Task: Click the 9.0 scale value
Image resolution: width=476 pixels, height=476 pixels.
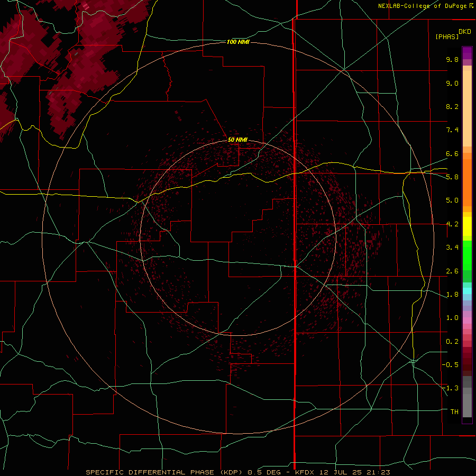Action: pos(452,83)
